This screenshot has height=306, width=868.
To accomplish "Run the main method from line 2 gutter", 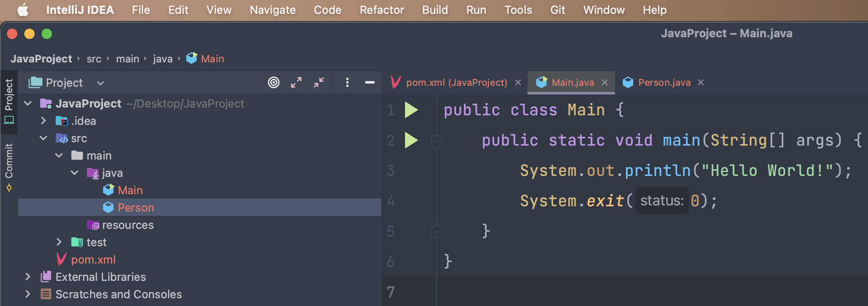I will coord(411,140).
